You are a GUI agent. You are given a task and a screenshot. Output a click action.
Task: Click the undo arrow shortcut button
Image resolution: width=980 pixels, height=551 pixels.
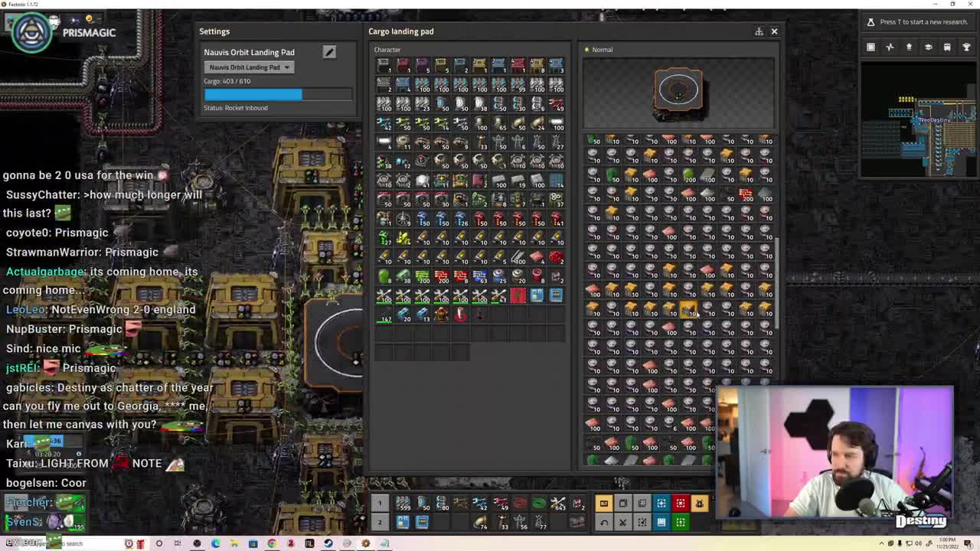(x=603, y=522)
